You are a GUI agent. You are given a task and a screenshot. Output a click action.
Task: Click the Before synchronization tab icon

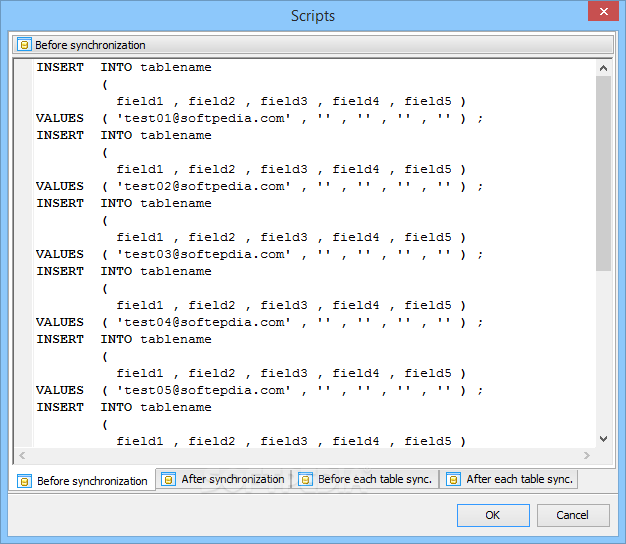24,481
